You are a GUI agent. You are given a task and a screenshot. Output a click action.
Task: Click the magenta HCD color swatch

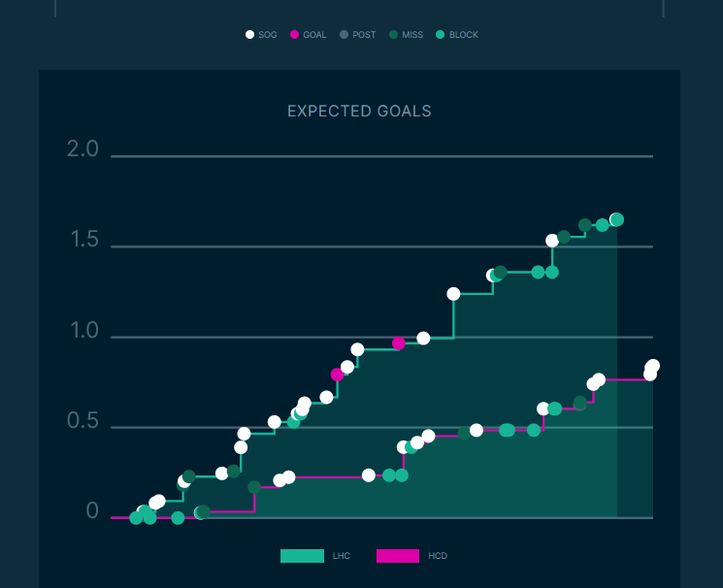click(x=398, y=556)
